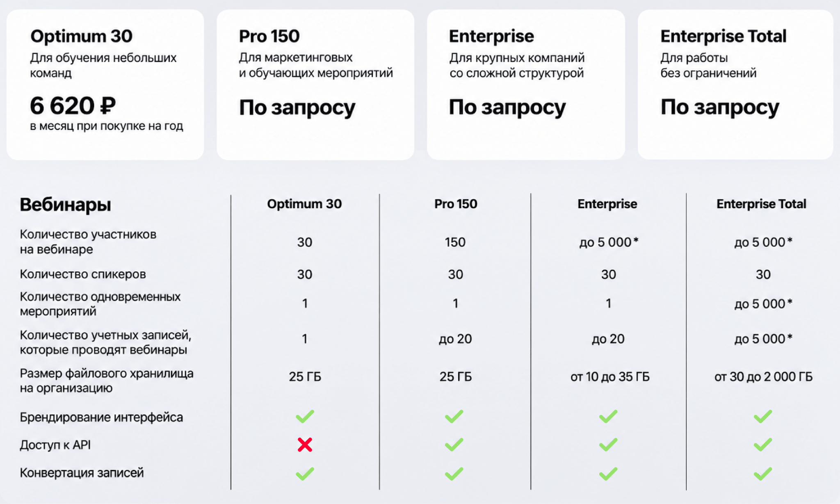Click Pro 150 API access checkmark
The width and height of the screenshot is (840, 504).
point(454,445)
